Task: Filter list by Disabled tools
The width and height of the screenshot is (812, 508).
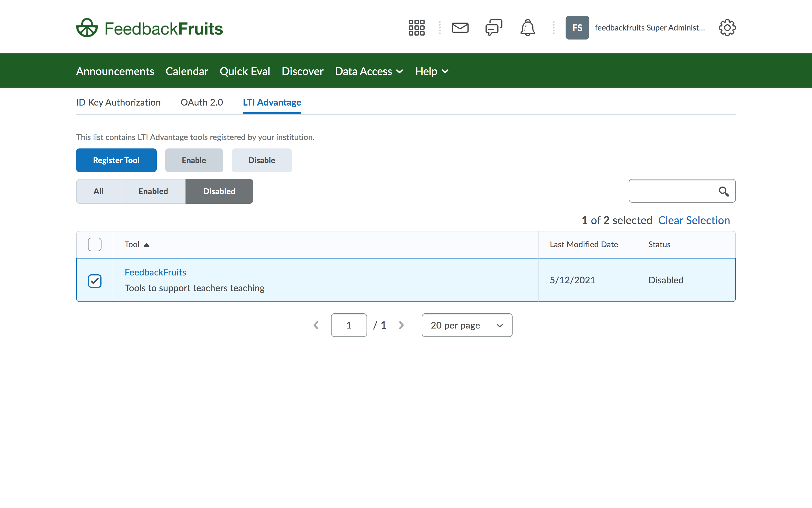Action: coord(219,191)
